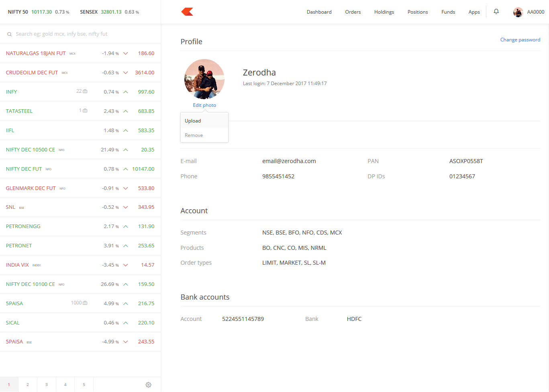Open the Dashboard page

(319, 12)
